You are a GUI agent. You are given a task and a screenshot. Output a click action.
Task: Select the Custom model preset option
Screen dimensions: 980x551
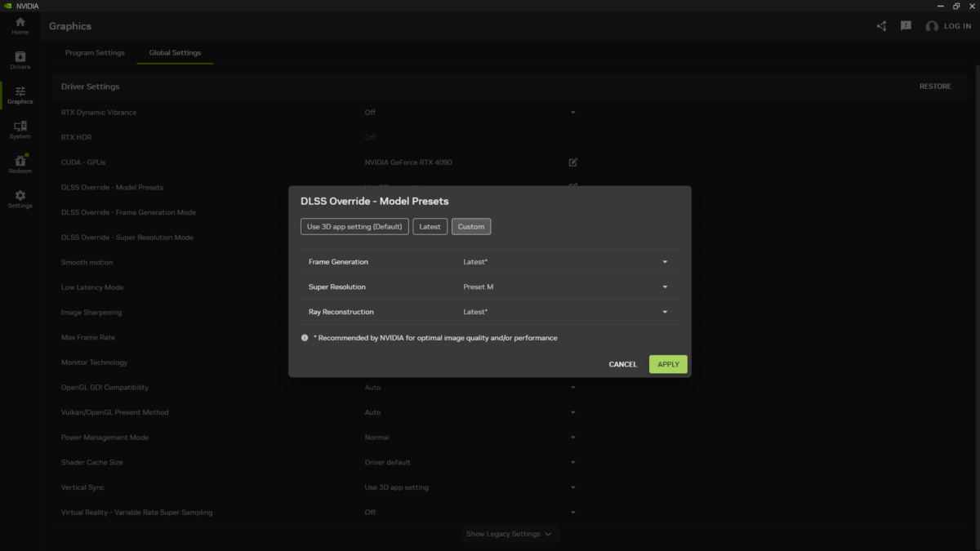pyautogui.click(x=471, y=226)
